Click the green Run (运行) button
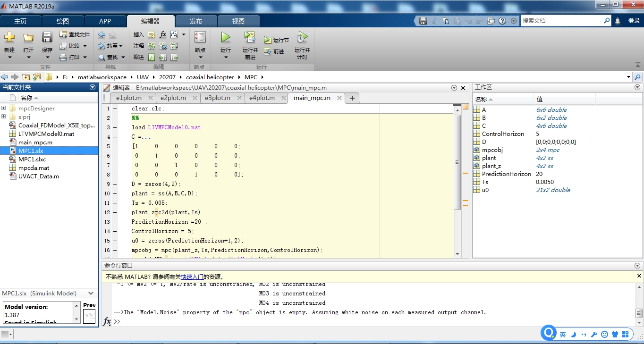Screen dimensions: 644x344 pos(226,37)
